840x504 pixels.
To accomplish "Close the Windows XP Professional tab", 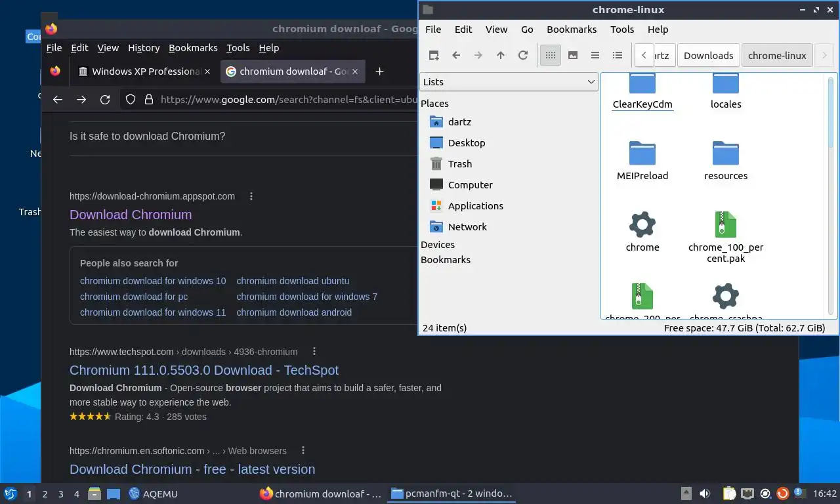I will pyautogui.click(x=207, y=71).
